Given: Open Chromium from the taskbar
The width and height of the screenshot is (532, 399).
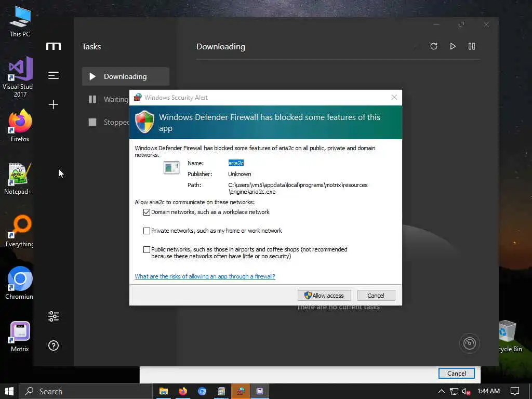Looking at the screenshot, I should (202, 391).
